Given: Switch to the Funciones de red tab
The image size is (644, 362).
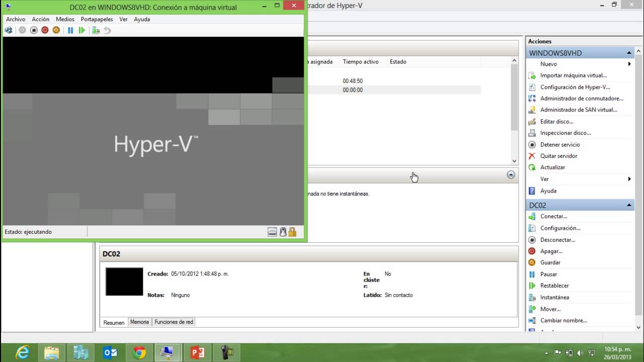Looking at the screenshot, I should [174, 322].
